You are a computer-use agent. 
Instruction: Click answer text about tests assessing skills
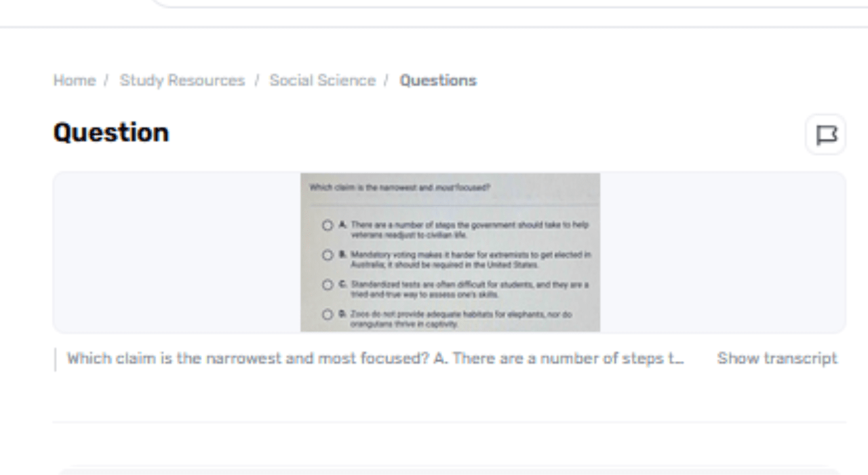coord(469,290)
